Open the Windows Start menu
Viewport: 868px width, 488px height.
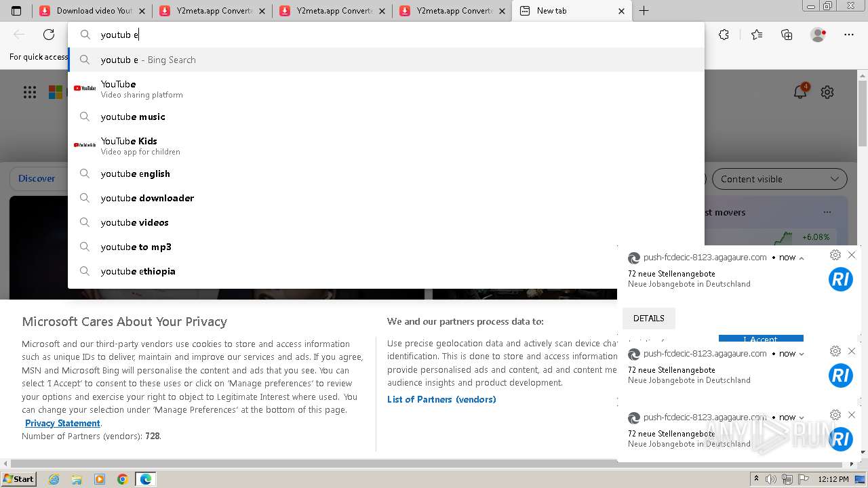click(19, 479)
